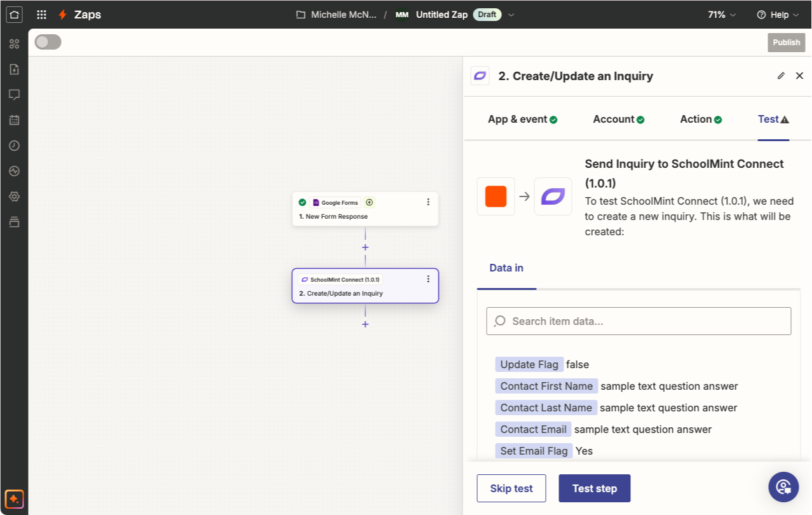Rename step with the pencil icon
Screen dimensions: 812x515
tap(781, 76)
